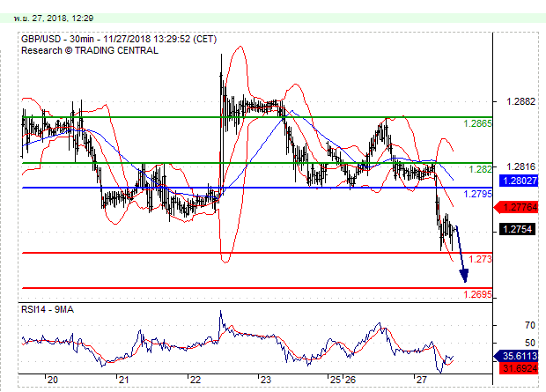The width and height of the screenshot is (546, 392).
Task: Click the red 31.6924 RSI average tag
Action: pos(519,368)
